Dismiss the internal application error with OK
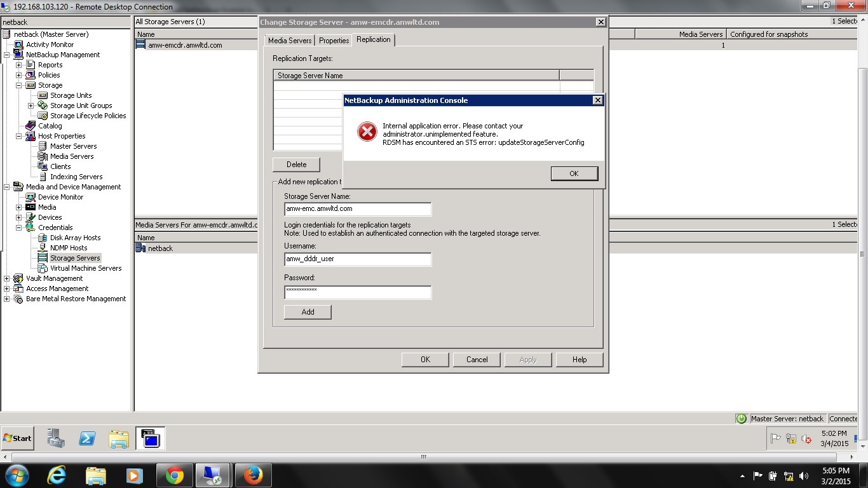The width and height of the screenshot is (868, 488). tap(573, 173)
